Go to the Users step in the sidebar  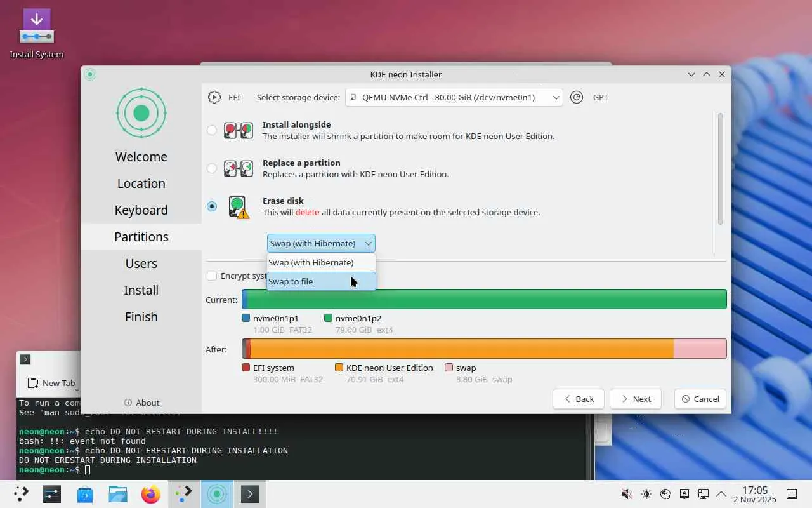tap(141, 264)
